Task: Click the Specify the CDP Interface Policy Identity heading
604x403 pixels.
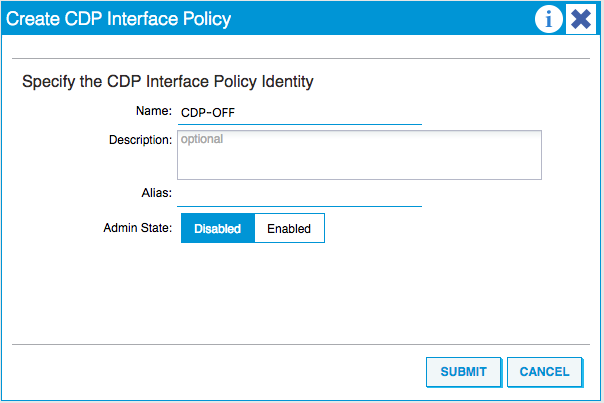Action: tap(168, 82)
